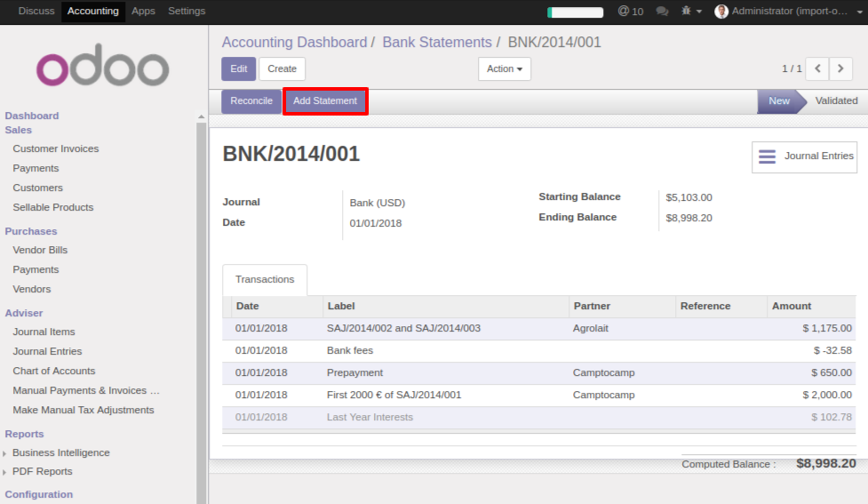This screenshot has width=868, height=504.
Task: Open Journal Entries stat button
Action: point(805,156)
